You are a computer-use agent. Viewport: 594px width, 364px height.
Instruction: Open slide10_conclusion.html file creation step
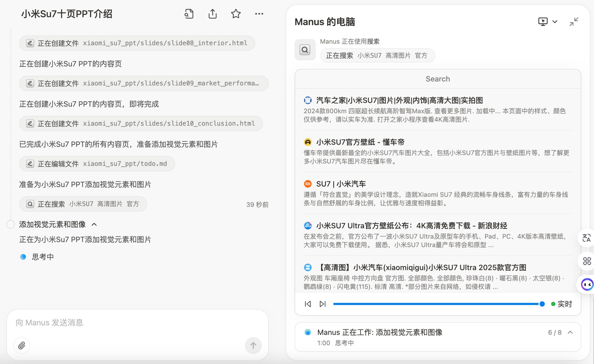[141, 124]
